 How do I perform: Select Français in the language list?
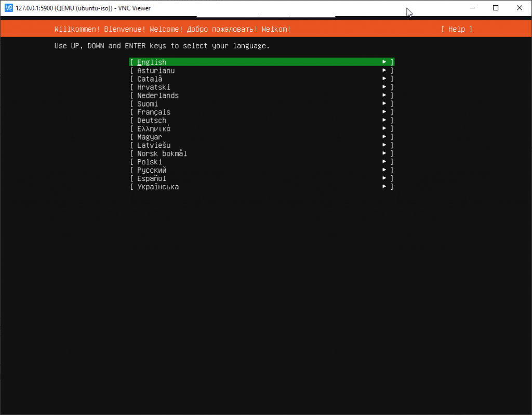154,112
